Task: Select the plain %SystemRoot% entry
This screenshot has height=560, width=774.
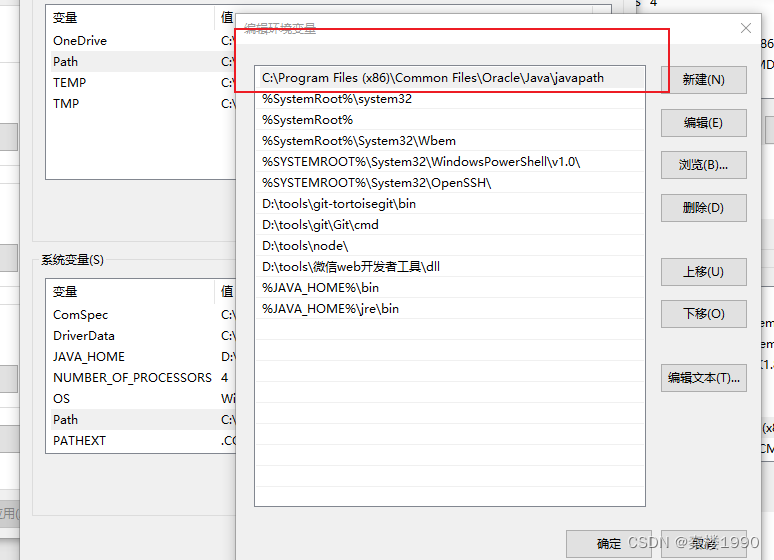Action: pyautogui.click(x=450, y=120)
